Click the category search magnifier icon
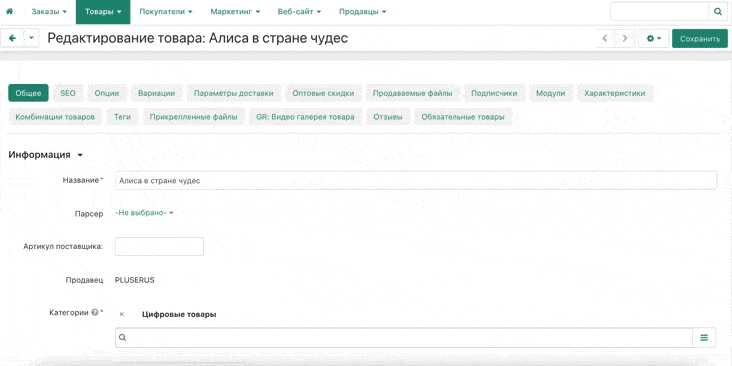 [x=122, y=338]
